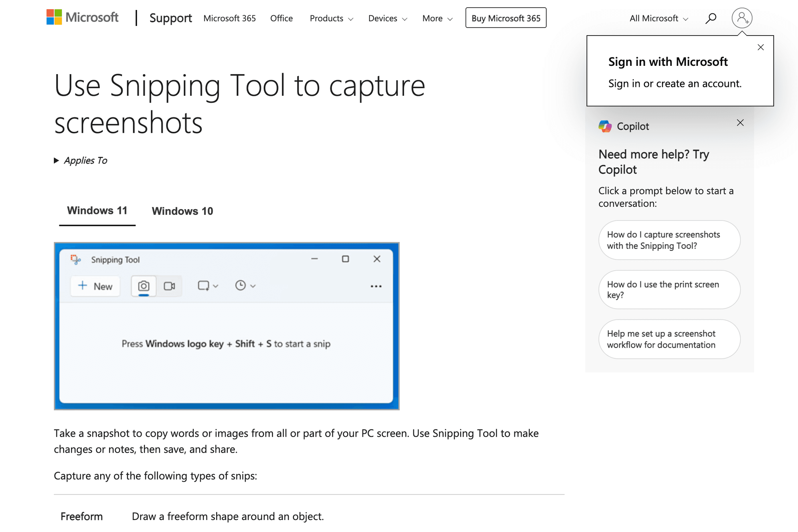Viewport: 798px width, 532px height.
Task: Click three-dots more options in image
Action: pos(376,286)
